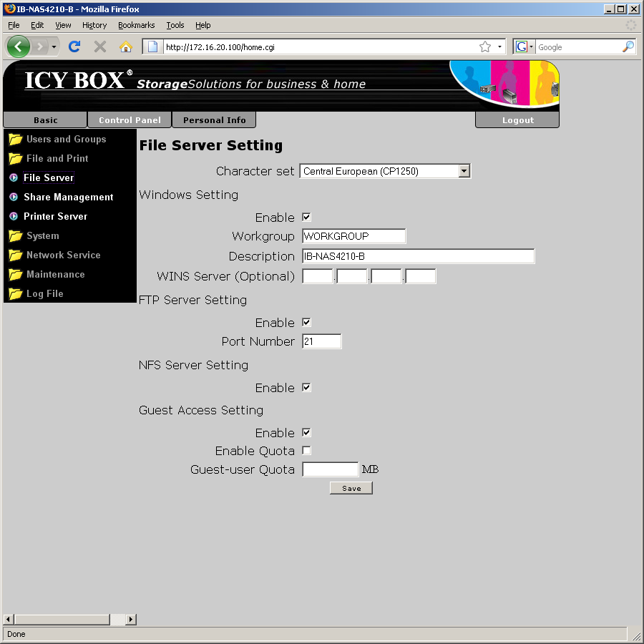Click the fourth WINS Server octet field
The height and width of the screenshot is (644, 644).
point(421,276)
